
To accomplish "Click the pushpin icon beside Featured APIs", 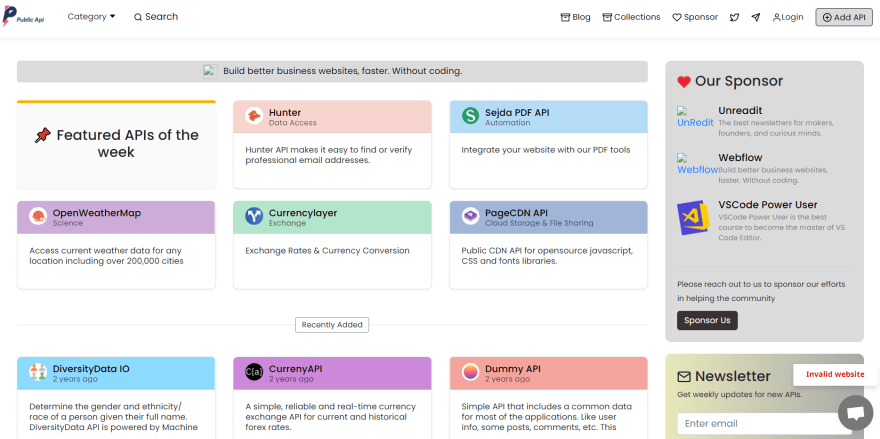I will (43, 135).
